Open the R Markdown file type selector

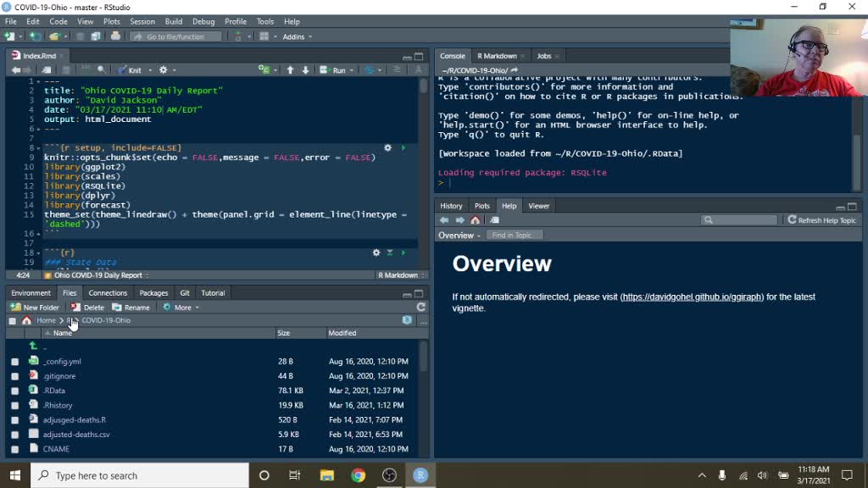pyautogui.click(x=401, y=275)
